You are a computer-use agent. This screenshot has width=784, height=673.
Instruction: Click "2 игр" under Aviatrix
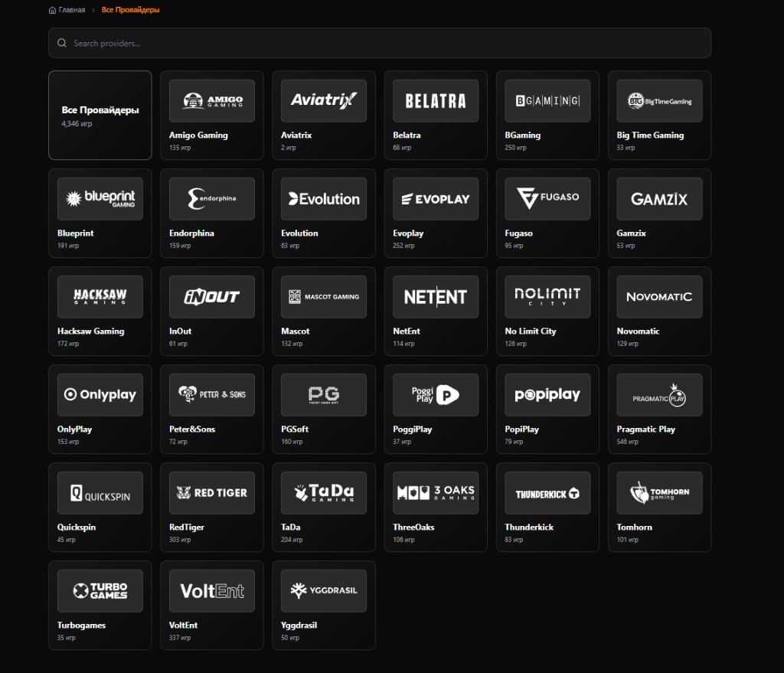[289, 148]
